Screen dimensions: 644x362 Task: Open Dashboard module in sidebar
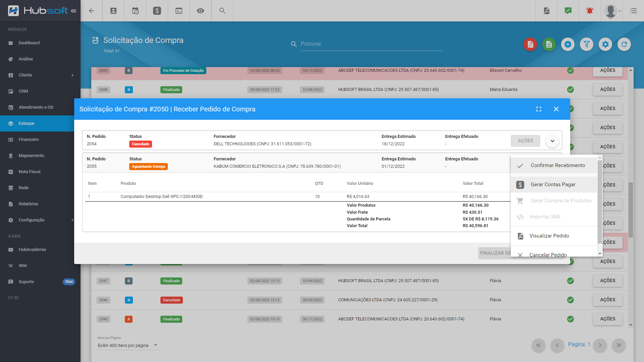(x=40, y=43)
